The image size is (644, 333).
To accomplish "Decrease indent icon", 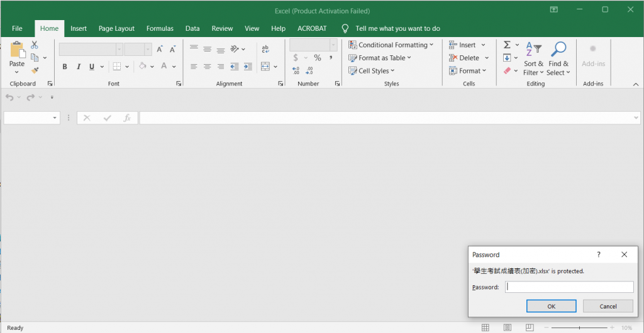I will [235, 67].
